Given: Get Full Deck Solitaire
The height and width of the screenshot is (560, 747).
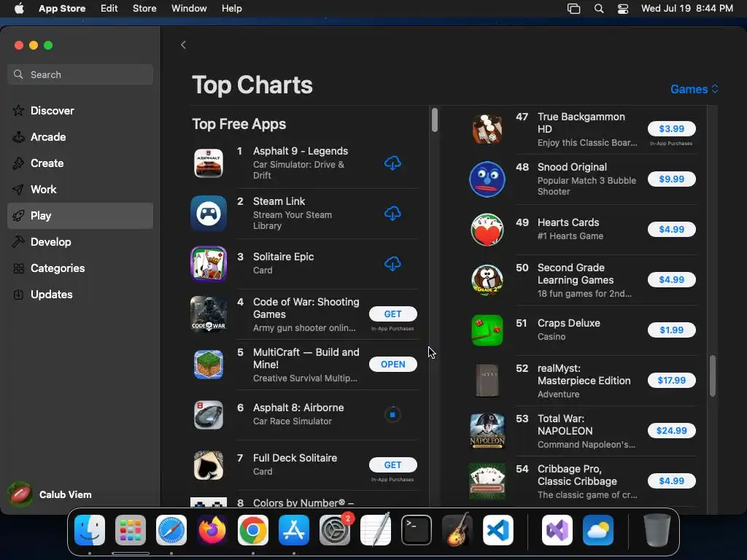Looking at the screenshot, I should [392, 465].
